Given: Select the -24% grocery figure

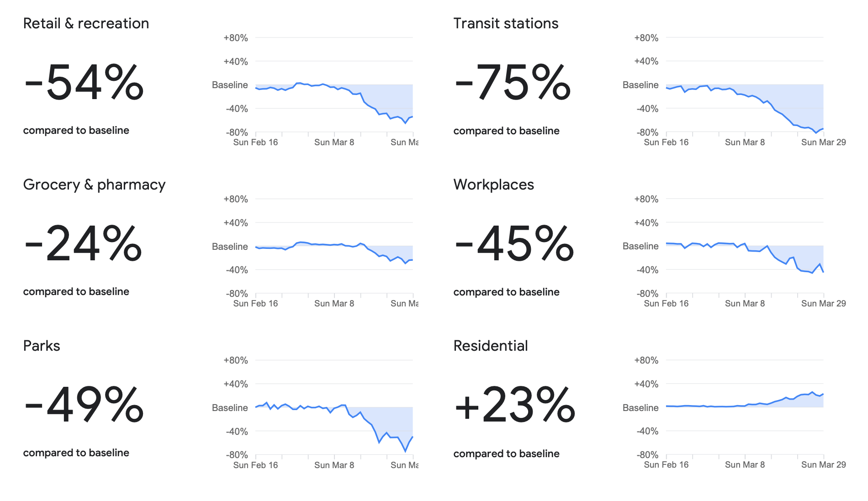Looking at the screenshot, I should click(83, 244).
